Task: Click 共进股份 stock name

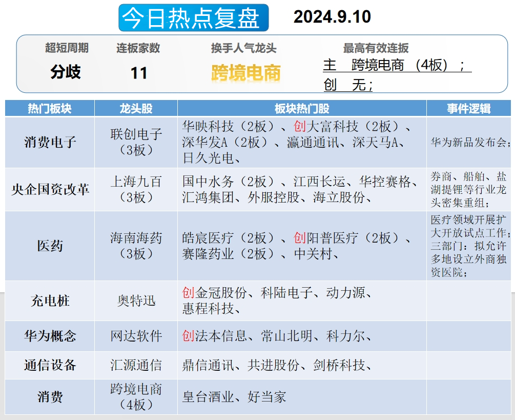Action: click(273, 365)
